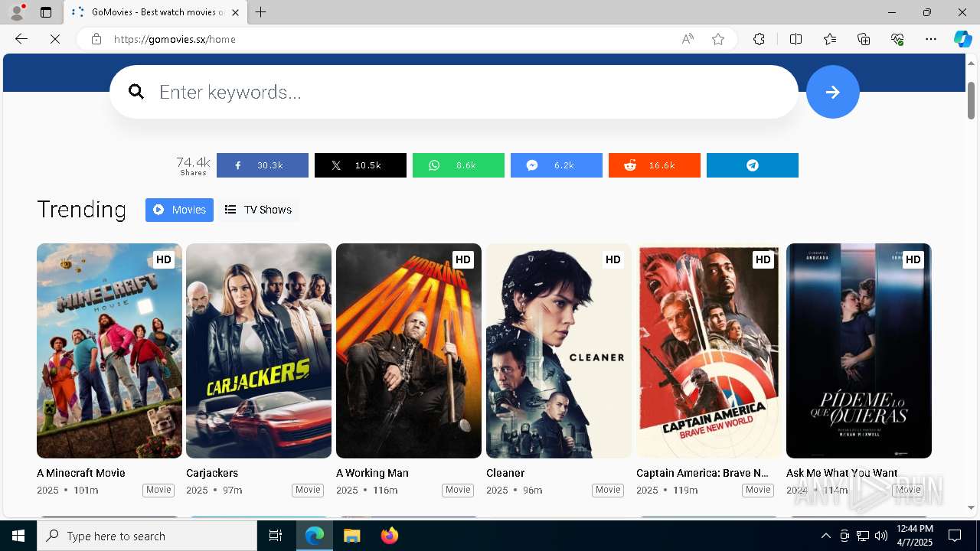
Task: Switch Trending to TV Shows tab
Action: (x=258, y=210)
